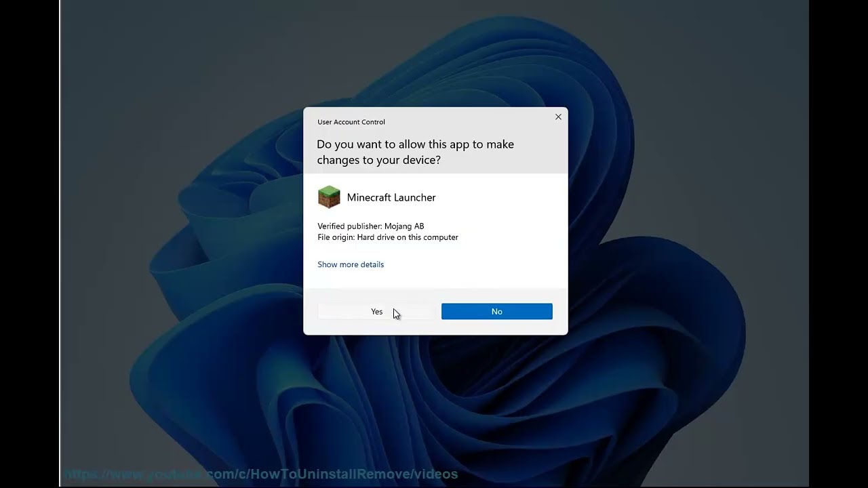Click the Yes button

pos(376,312)
